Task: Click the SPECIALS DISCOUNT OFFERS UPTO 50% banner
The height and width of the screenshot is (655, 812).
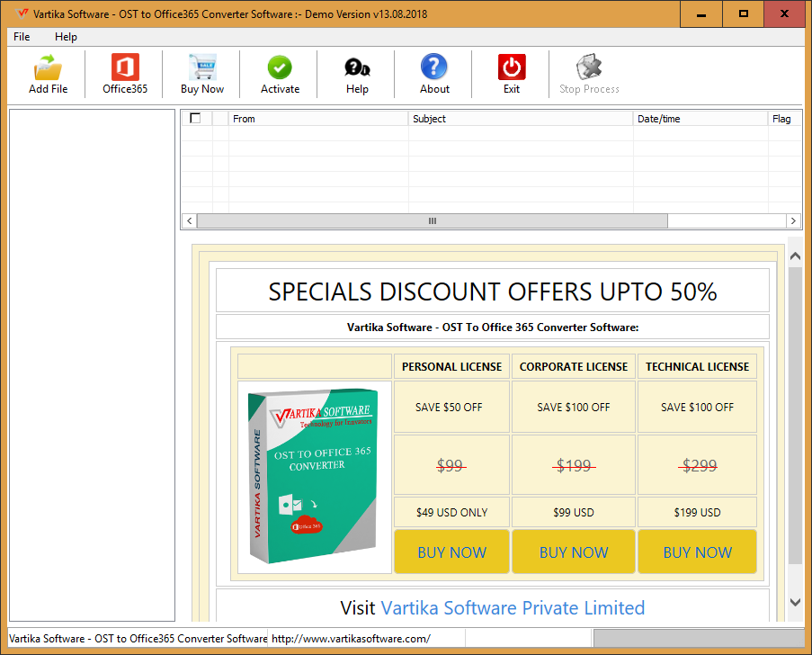Action: coord(493,292)
